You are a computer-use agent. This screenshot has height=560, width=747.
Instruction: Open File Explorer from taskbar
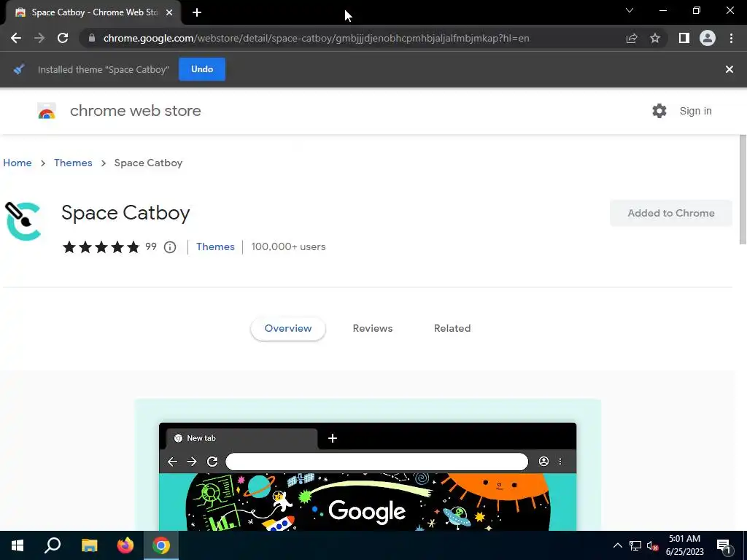pos(89,545)
